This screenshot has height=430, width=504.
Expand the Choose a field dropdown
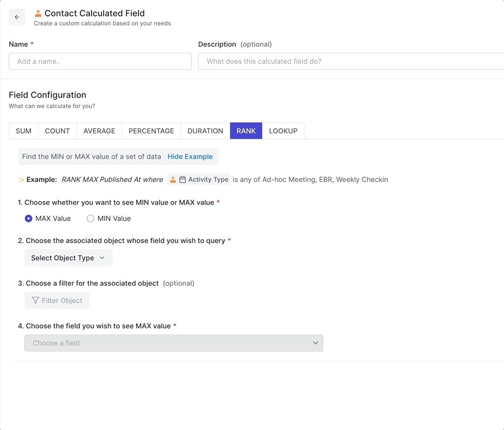click(174, 343)
